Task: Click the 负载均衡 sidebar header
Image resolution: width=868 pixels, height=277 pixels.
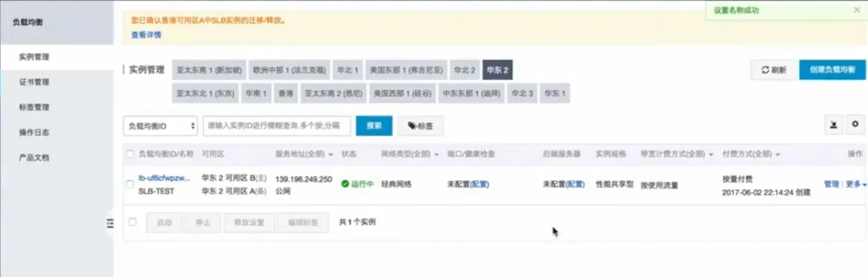Action: pos(28,22)
